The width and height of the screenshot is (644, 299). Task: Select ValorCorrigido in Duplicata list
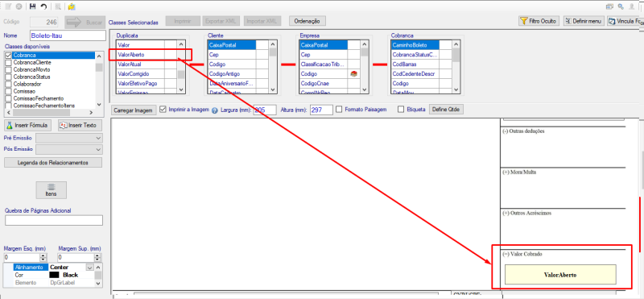point(139,73)
